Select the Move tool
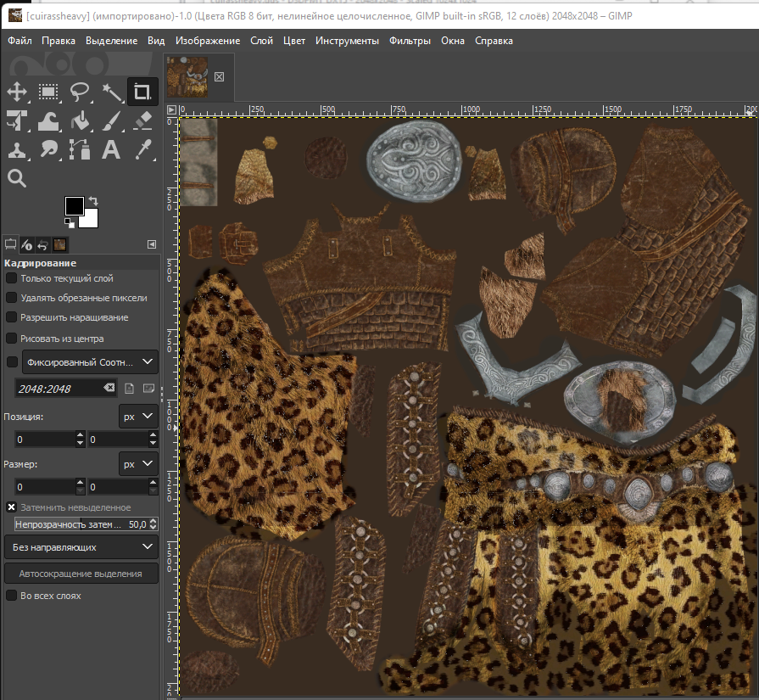 tap(17, 92)
